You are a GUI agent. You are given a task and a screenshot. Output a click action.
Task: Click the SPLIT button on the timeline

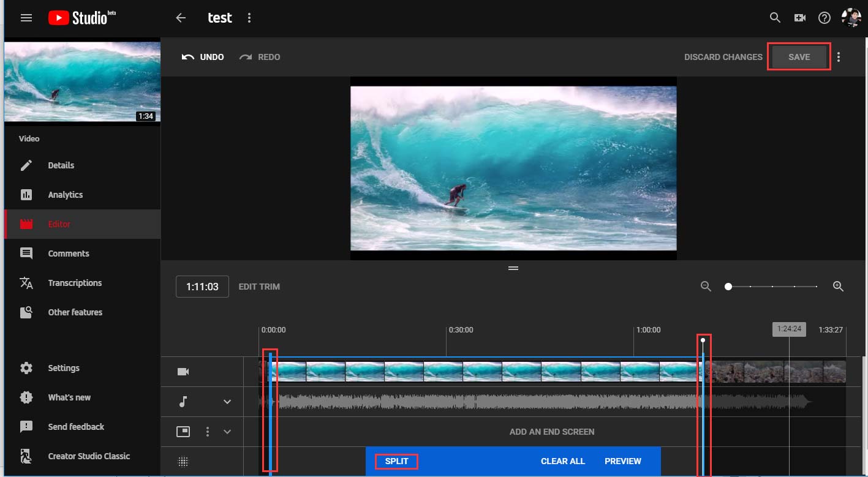tap(396, 461)
